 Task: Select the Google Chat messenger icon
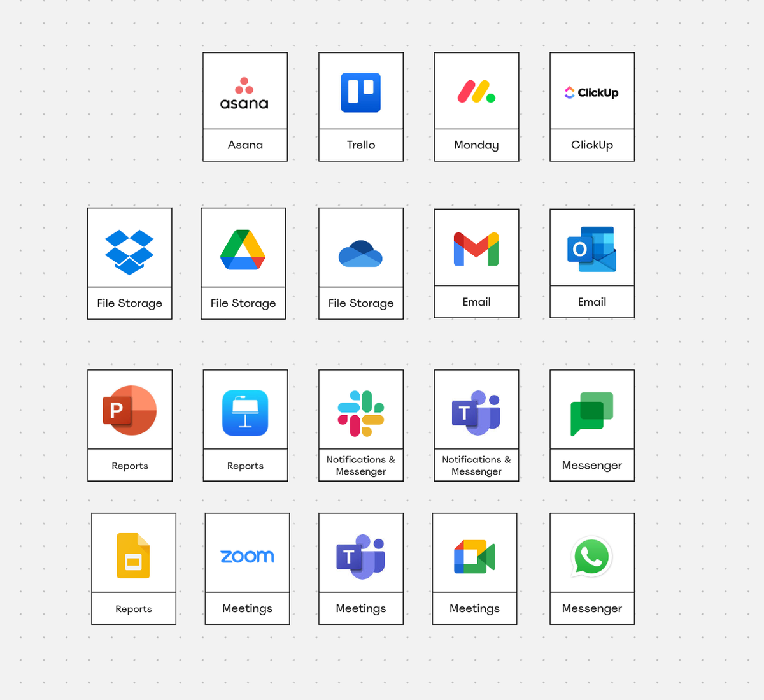click(592, 414)
